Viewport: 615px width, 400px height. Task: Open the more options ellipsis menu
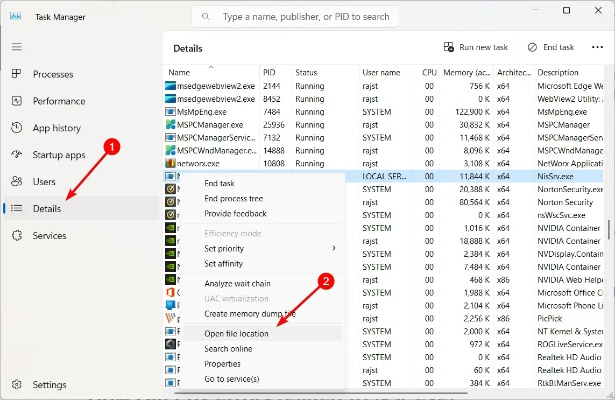(597, 47)
